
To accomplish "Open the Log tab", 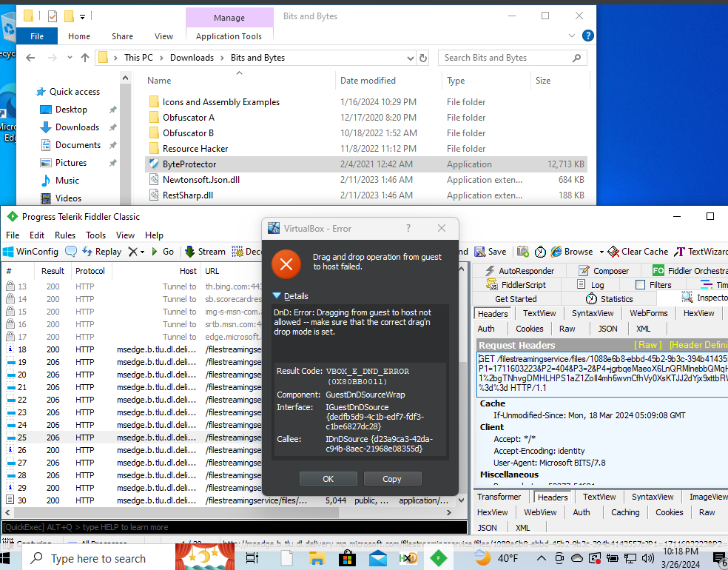I will (x=590, y=285).
